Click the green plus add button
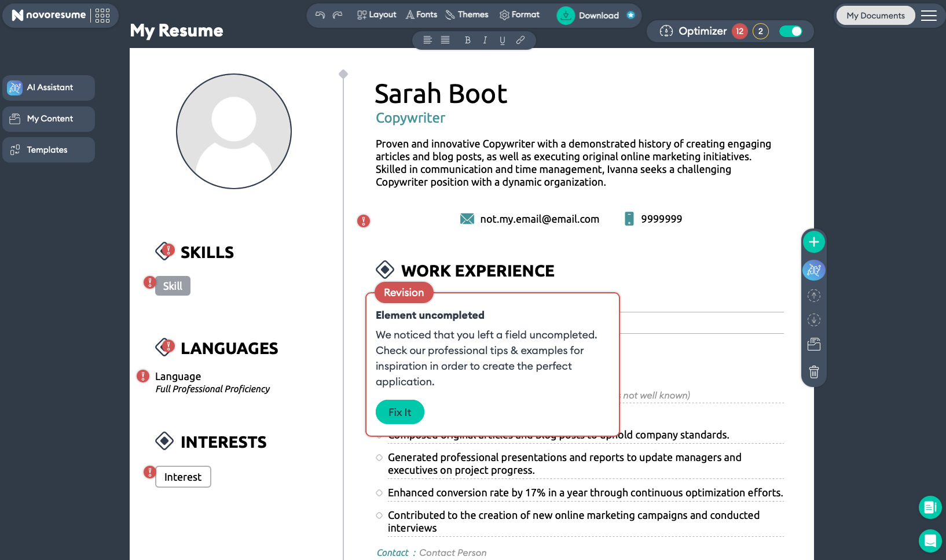946x560 pixels. (x=813, y=242)
